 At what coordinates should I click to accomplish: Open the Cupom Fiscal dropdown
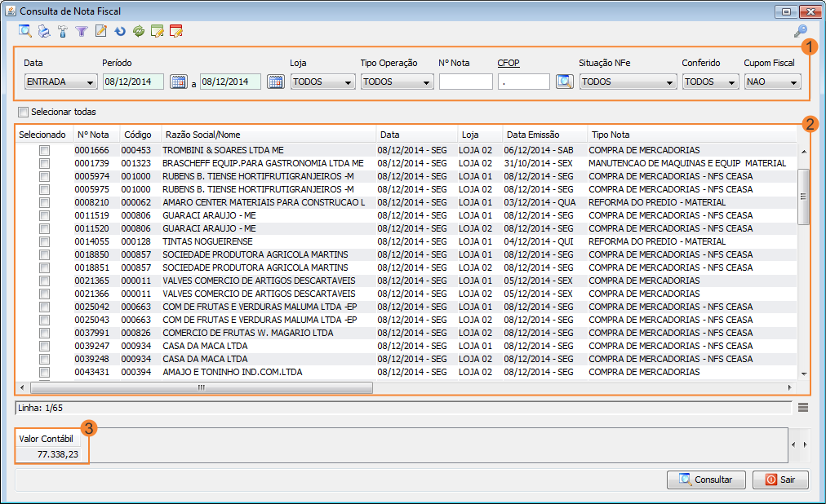pyautogui.click(x=772, y=82)
